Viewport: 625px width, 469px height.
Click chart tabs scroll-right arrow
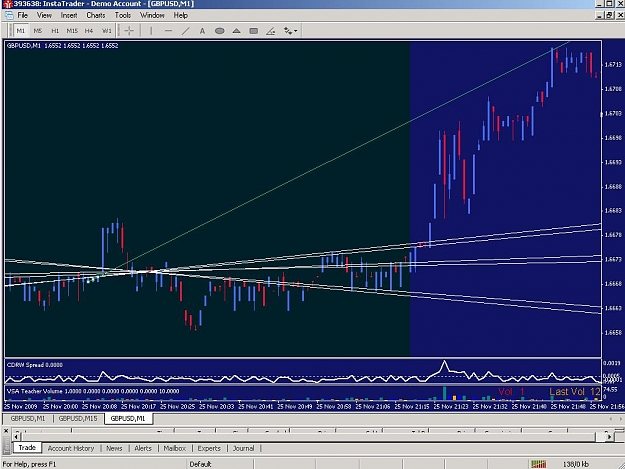(x=620, y=418)
